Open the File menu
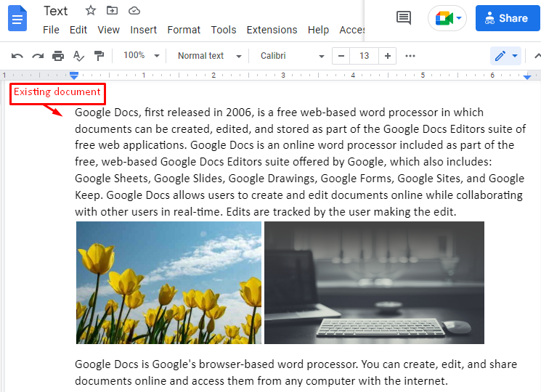 coord(51,30)
